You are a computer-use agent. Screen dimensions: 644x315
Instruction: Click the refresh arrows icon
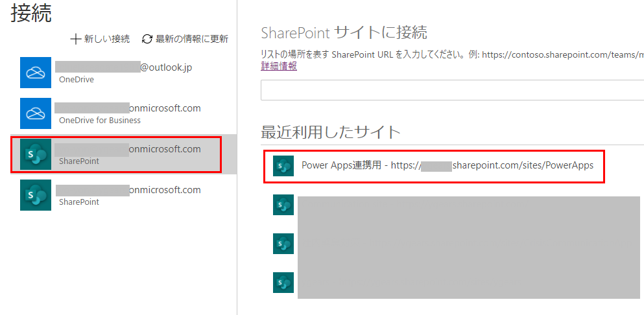147,40
